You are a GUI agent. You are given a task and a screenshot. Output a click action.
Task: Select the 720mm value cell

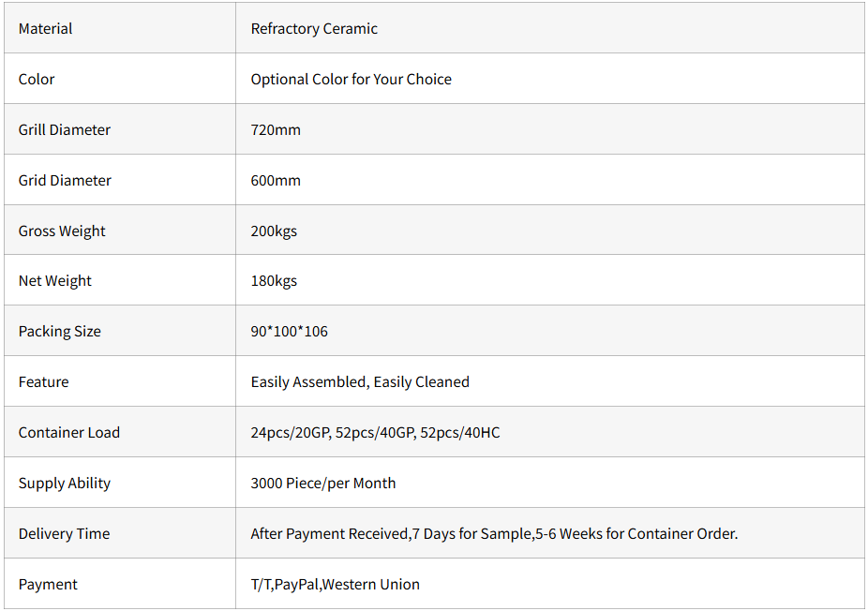[276, 130]
